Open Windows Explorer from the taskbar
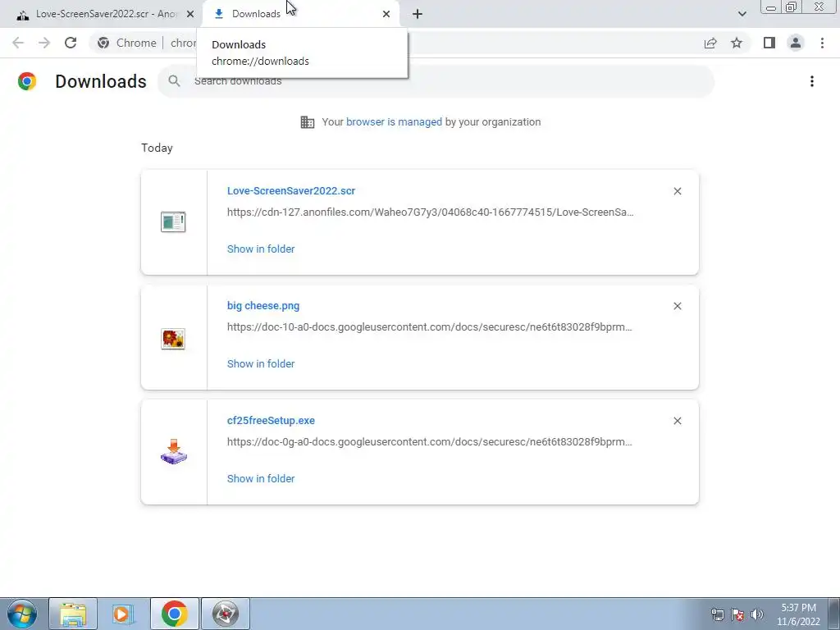Viewport: 840px width, 630px height. pyautogui.click(x=73, y=614)
